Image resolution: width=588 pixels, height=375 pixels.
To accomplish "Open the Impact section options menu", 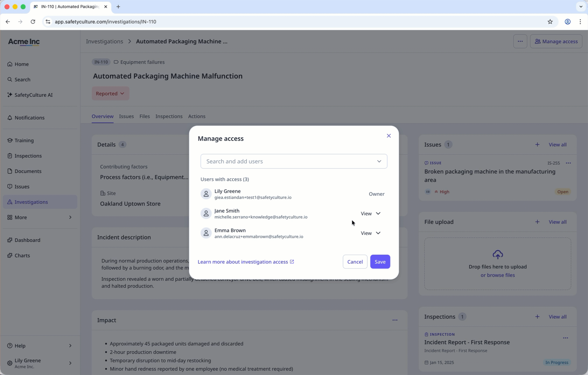I will click(x=395, y=320).
